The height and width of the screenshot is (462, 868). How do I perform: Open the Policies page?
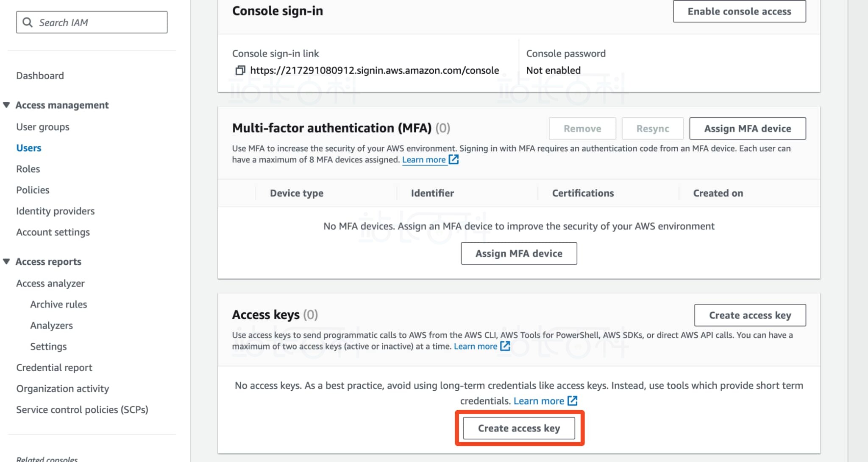coord(33,190)
